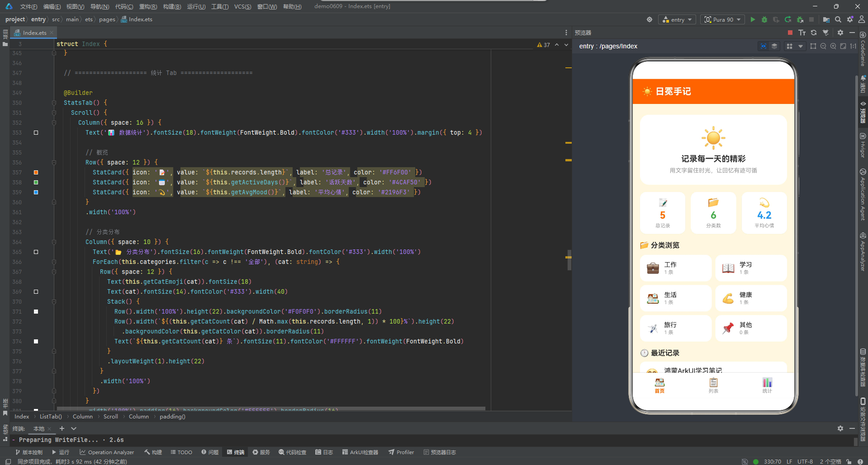The image size is (868, 465).
Task: Click the hot reload apply changes icon
Action: click(788, 19)
